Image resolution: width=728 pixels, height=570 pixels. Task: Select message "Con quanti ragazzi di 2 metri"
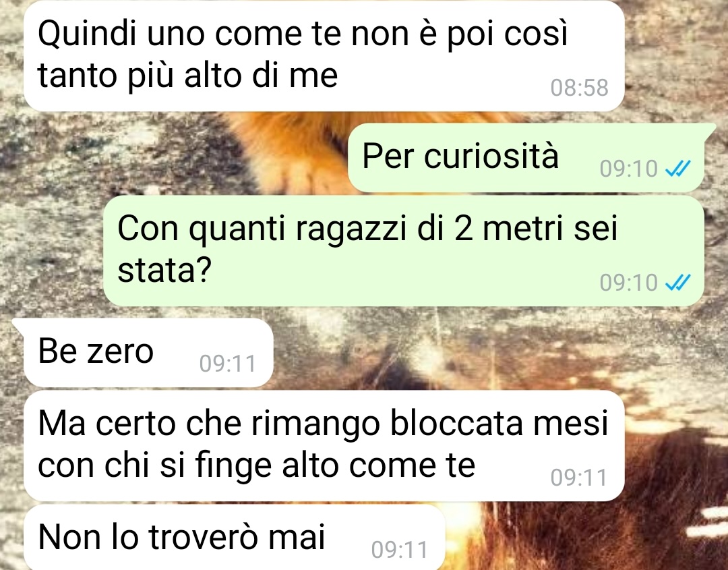(404, 251)
